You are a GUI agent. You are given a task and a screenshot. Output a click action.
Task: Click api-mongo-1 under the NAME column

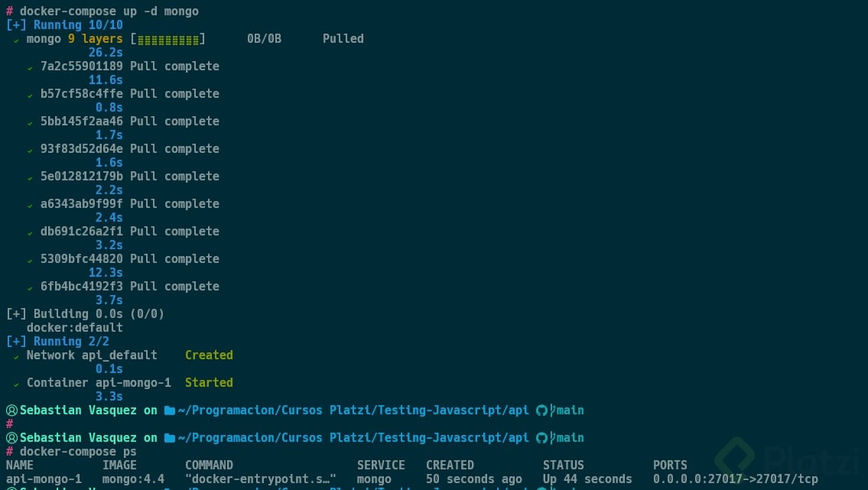coord(44,479)
